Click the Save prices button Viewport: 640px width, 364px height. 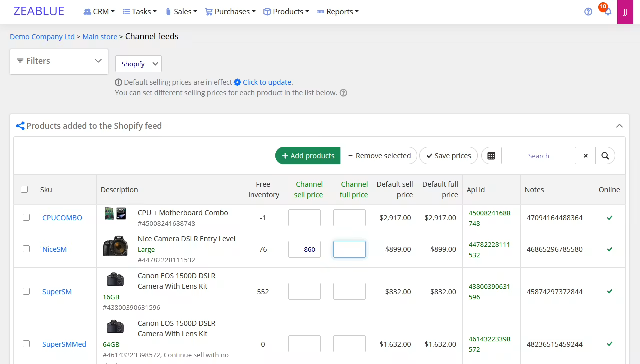pos(448,156)
